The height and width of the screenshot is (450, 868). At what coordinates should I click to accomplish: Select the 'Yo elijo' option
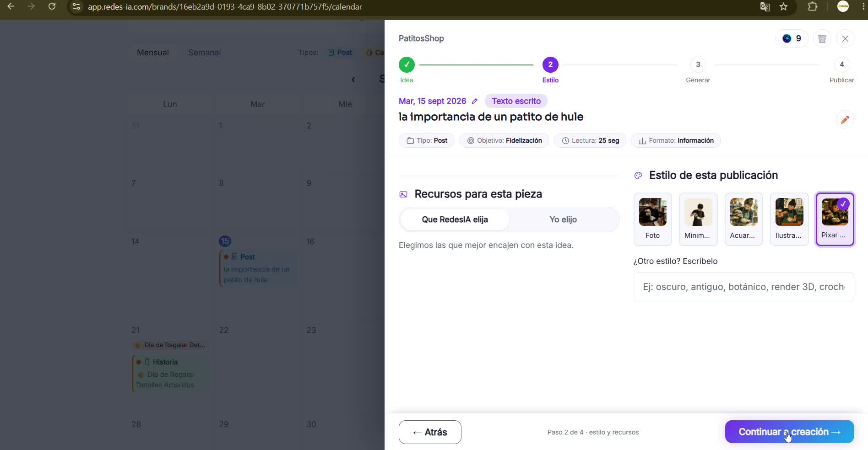[x=563, y=220]
